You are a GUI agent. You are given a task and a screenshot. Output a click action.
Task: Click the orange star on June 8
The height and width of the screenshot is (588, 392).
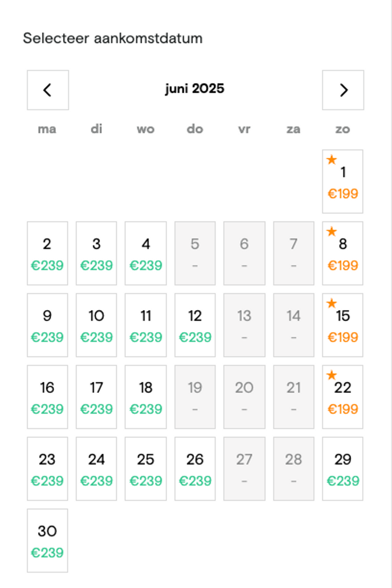click(x=331, y=232)
